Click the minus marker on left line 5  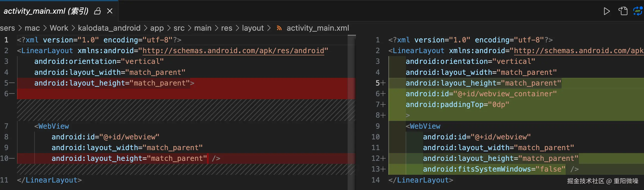click(x=12, y=83)
